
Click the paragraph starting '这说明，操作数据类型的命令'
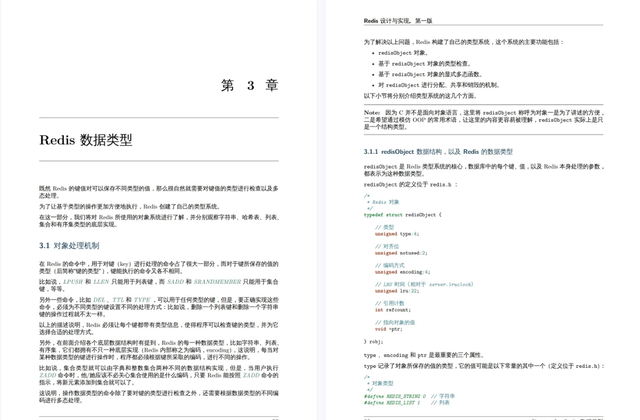click(x=159, y=397)
